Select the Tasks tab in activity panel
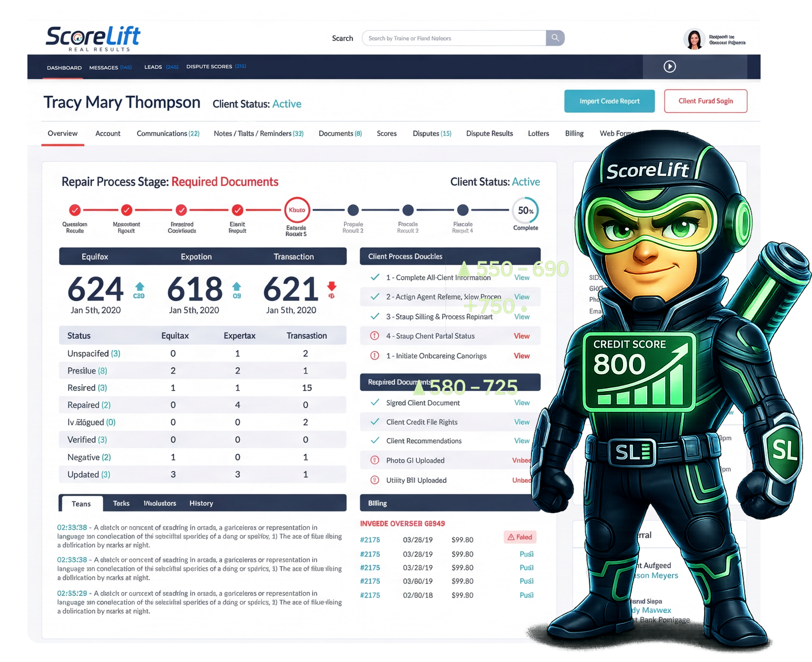 [x=121, y=503]
